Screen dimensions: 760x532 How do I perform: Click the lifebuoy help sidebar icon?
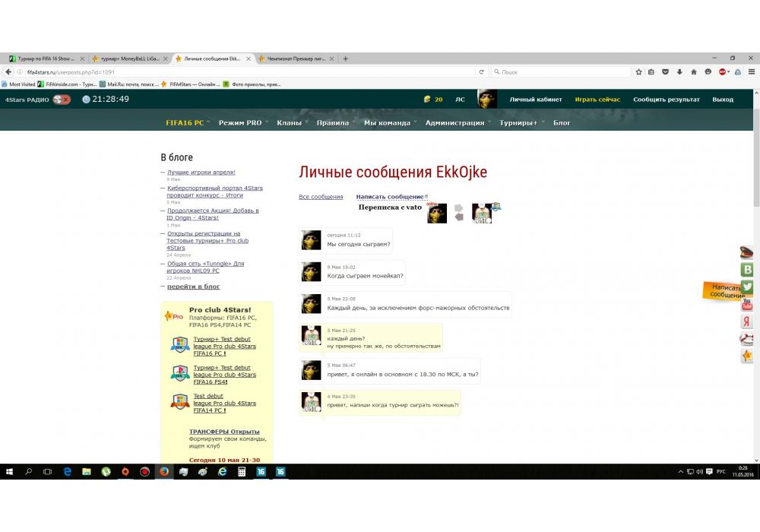(748, 339)
